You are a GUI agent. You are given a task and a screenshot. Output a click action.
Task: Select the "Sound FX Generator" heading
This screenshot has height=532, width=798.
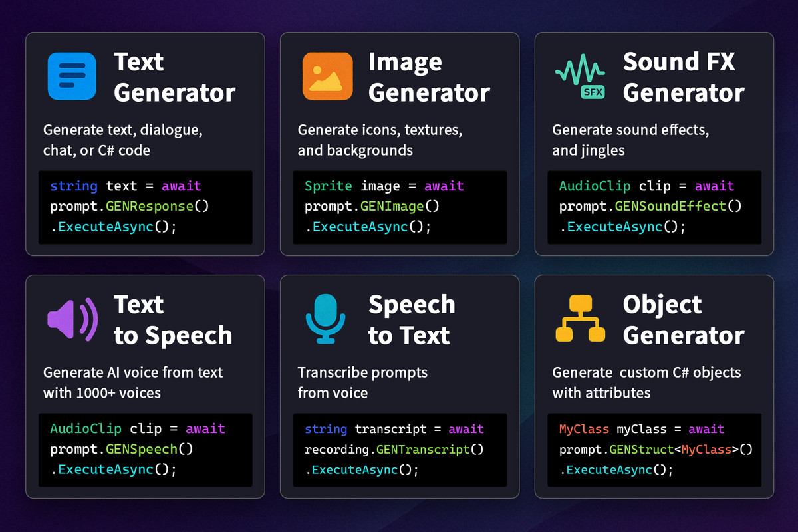click(684, 77)
